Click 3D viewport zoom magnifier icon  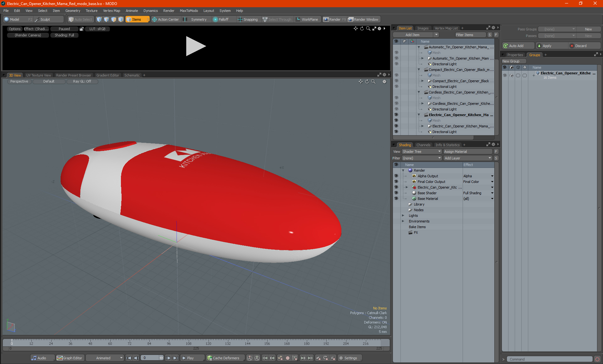pyautogui.click(x=373, y=82)
